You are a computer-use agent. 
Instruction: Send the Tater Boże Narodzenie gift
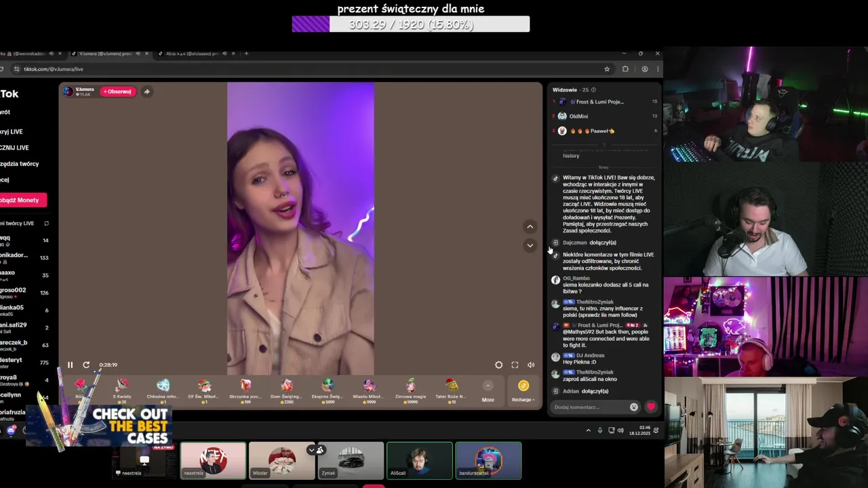pyautogui.click(x=452, y=390)
